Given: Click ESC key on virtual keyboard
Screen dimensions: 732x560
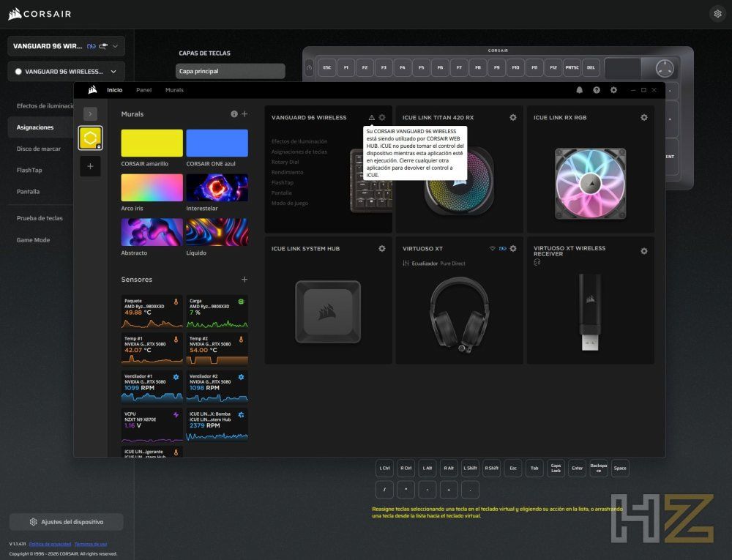Looking at the screenshot, I should pos(327,67).
